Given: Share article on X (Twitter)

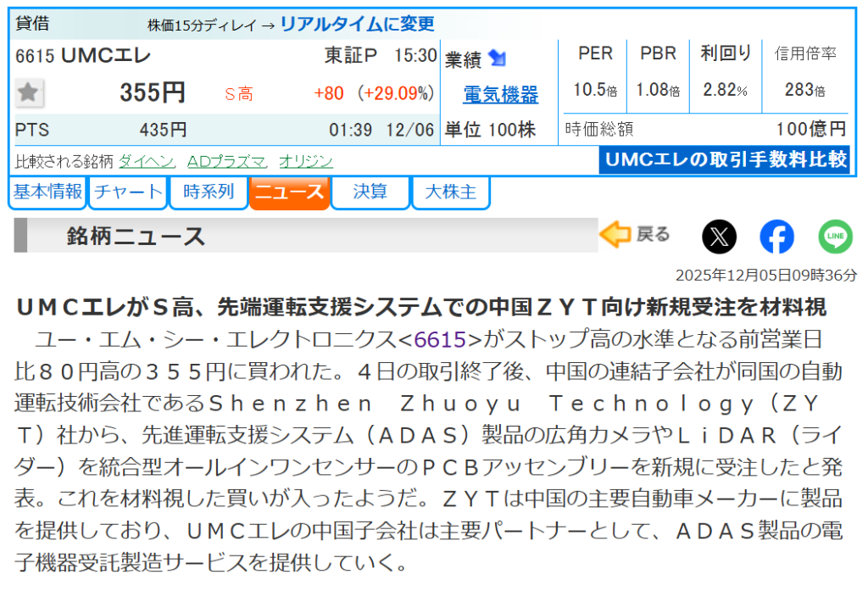Looking at the screenshot, I should pos(719,237).
